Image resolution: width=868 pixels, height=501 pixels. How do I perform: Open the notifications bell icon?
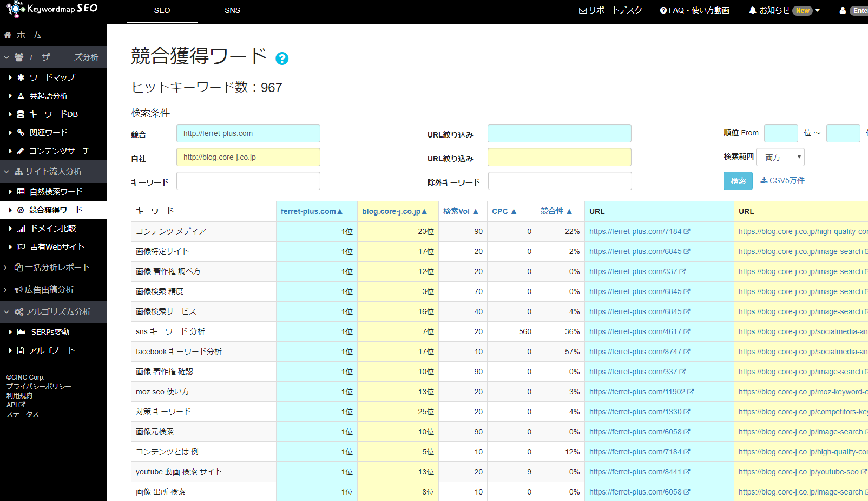click(752, 10)
